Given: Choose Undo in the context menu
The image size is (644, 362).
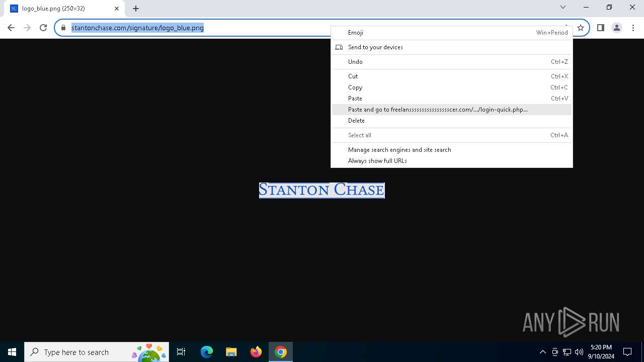Looking at the screenshot, I should point(452,62).
